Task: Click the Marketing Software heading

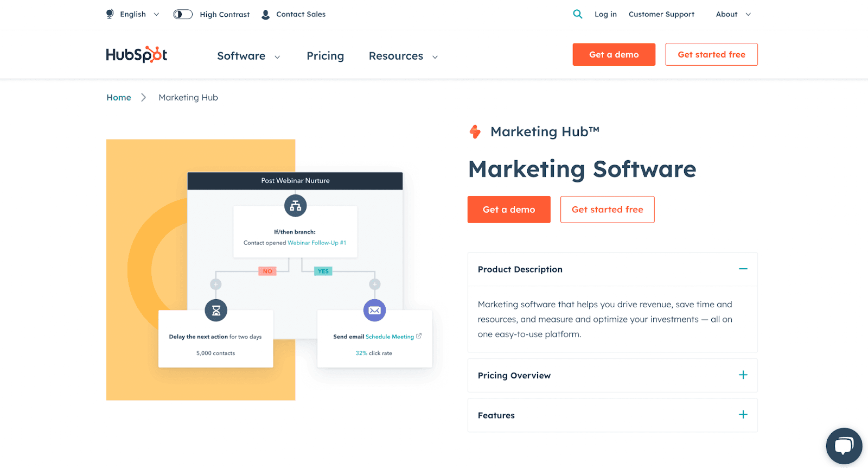Action: tap(582, 169)
